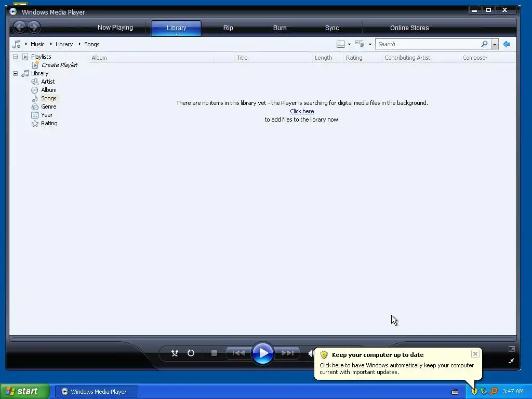532x399 pixels.
Task: Switch to the Sync tab
Action: [332, 28]
